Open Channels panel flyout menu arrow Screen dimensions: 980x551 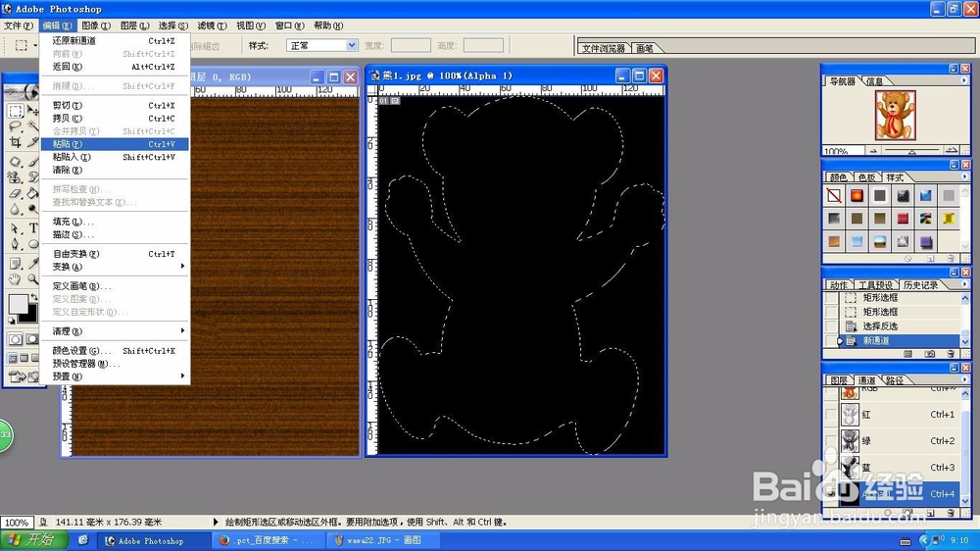point(963,379)
